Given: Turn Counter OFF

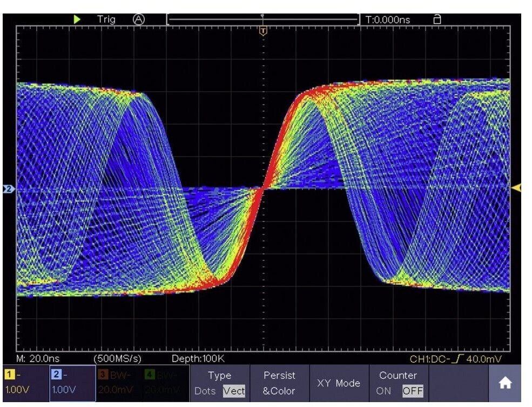Looking at the screenshot, I should 412,391.
